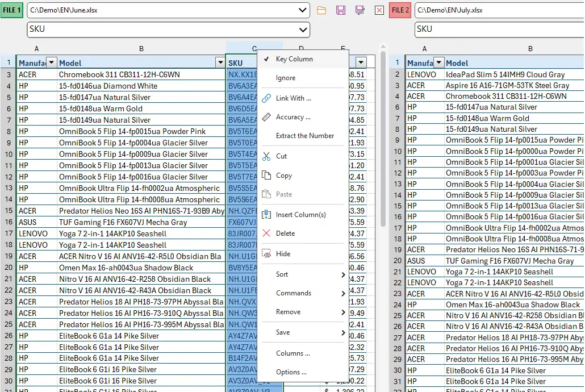Image resolution: width=585 pixels, height=392 pixels.
Task: Click the red X close-file icon
Action: pos(379,10)
